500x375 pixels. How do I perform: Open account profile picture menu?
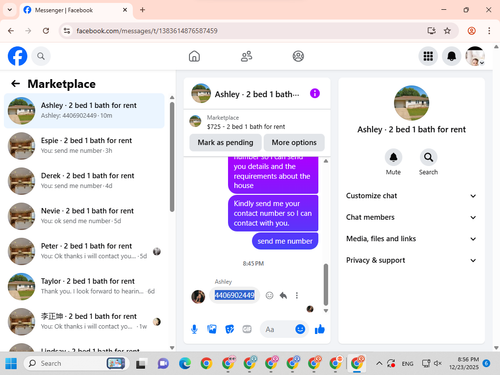(x=475, y=56)
